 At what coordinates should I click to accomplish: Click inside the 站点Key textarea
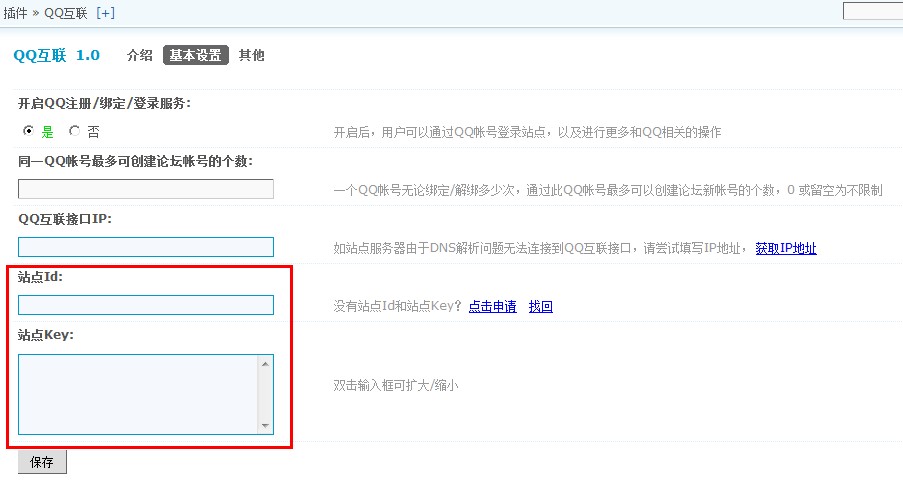138,395
